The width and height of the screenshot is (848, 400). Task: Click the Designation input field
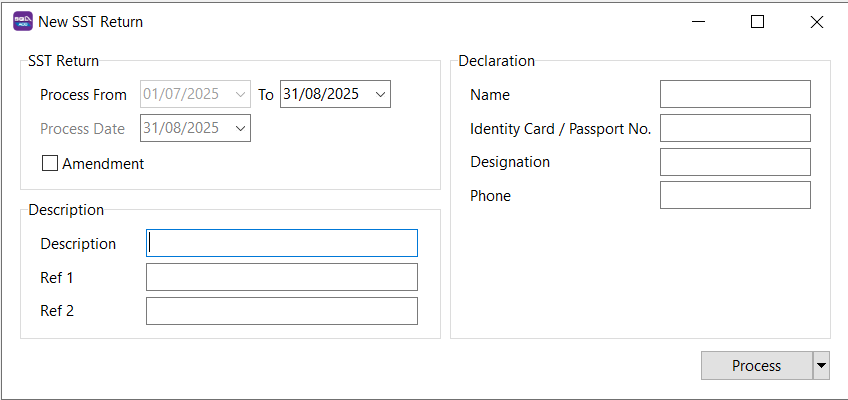pyautogui.click(x=735, y=162)
